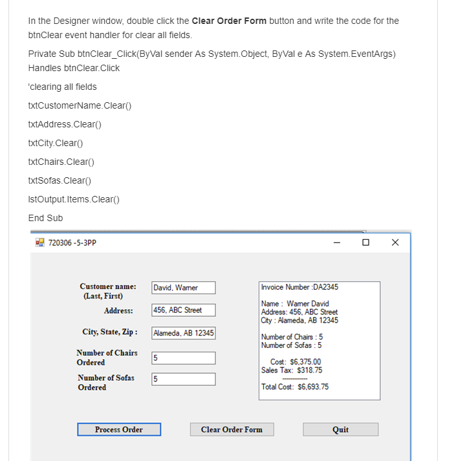Select the Customer name input field

pyautogui.click(x=184, y=288)
